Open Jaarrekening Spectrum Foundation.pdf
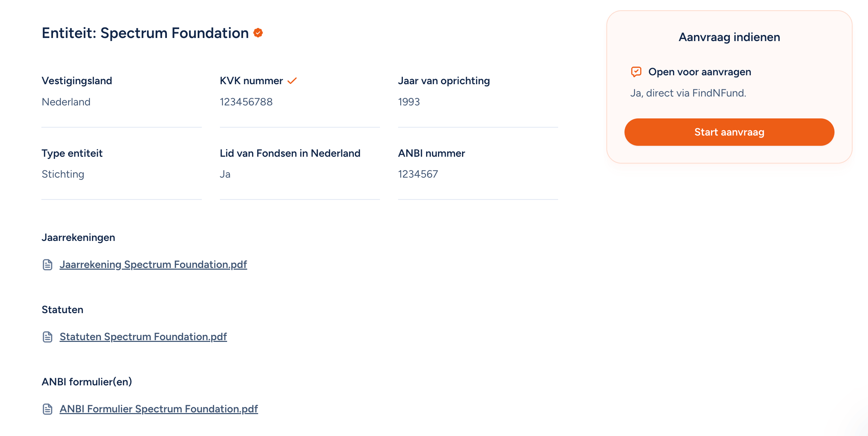The image size is (868, 436). coord(153,264)
